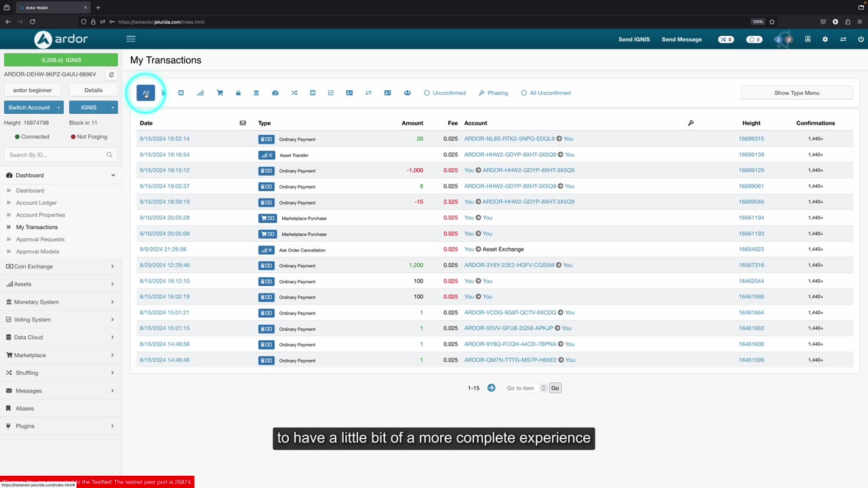Expand the Coin Exchange sidebar section
868x488 pixels.
[x=61, y=266]
